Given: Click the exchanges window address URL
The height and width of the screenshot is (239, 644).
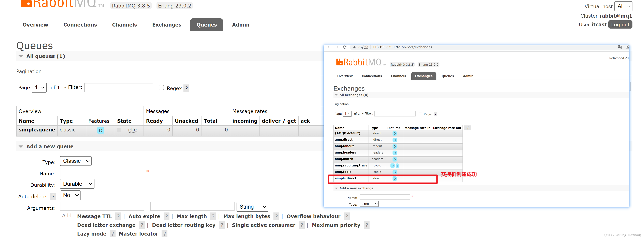Looking at the screenshot, I should 402,47.
